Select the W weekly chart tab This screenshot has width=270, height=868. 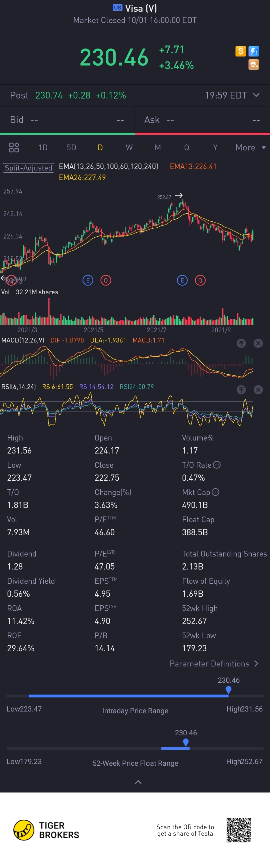129,147
